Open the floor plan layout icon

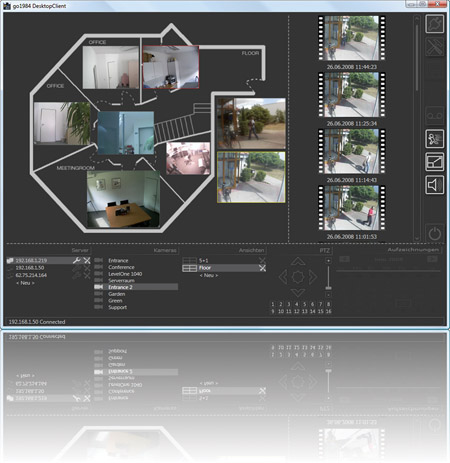coord(435,162)
